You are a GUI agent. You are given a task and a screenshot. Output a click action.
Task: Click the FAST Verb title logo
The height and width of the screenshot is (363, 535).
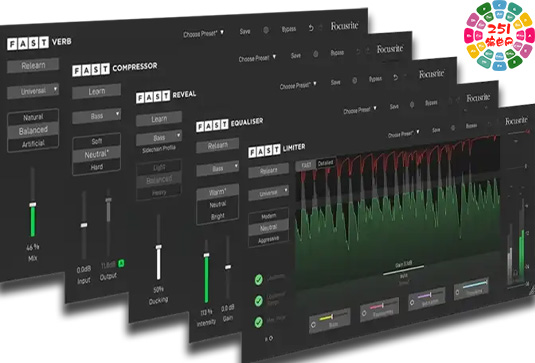[x=39, y=43]
